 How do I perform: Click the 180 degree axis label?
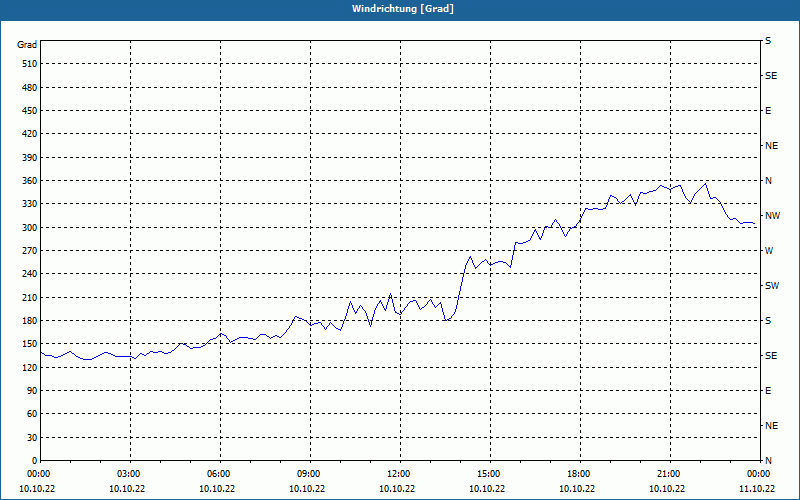point(30,321)
